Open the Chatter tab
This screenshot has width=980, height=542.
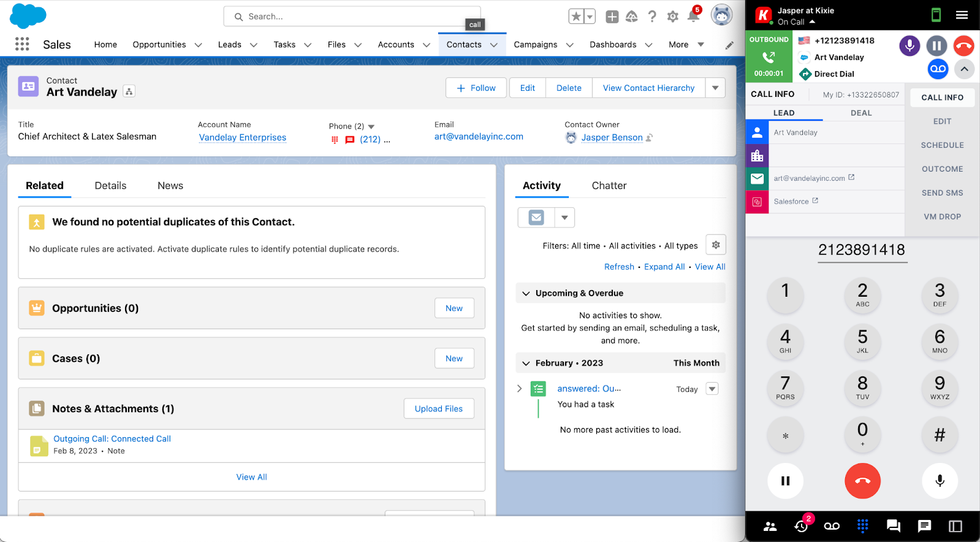pyautogui.click(x=609, y=186)
